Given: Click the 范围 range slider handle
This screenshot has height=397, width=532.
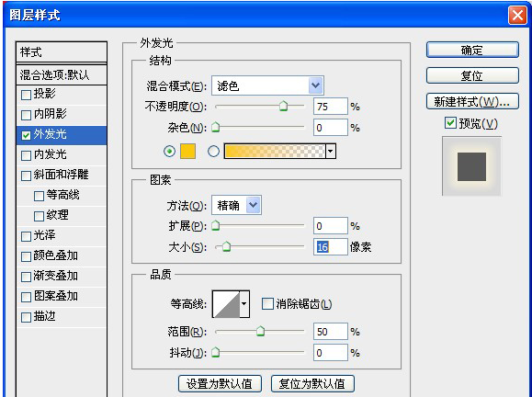Looking at the screenshot, I should 260,331.
